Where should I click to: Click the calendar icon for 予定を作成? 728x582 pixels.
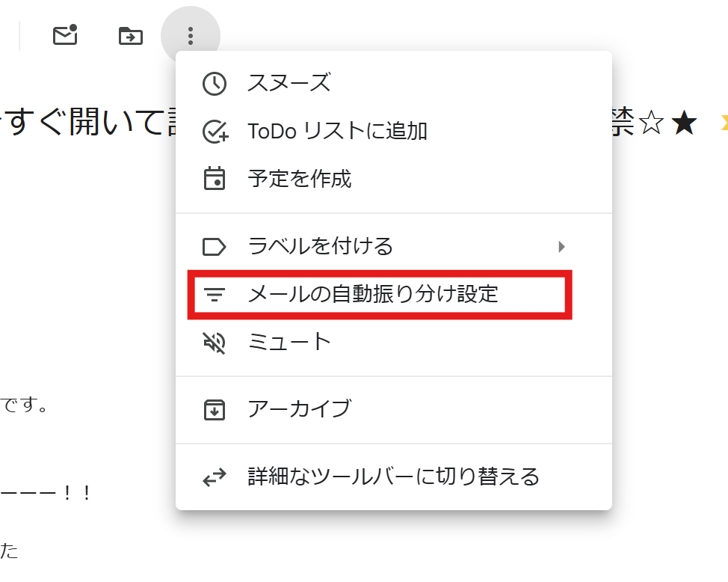(215, 180)
